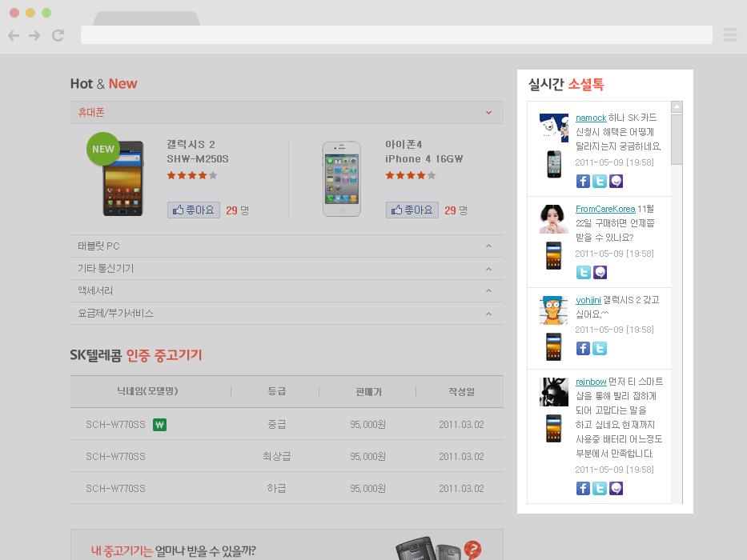
Task: Click Twitter icon in FromCareKorea's post
Action: [x=583, y=273]
